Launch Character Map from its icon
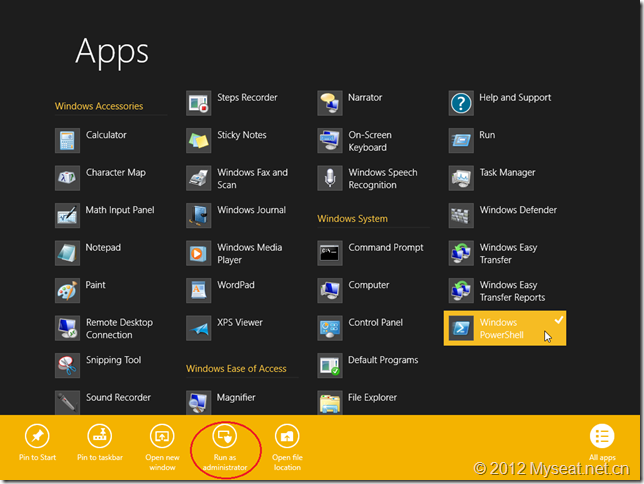 pyautogui.click(x=67, y=178)
